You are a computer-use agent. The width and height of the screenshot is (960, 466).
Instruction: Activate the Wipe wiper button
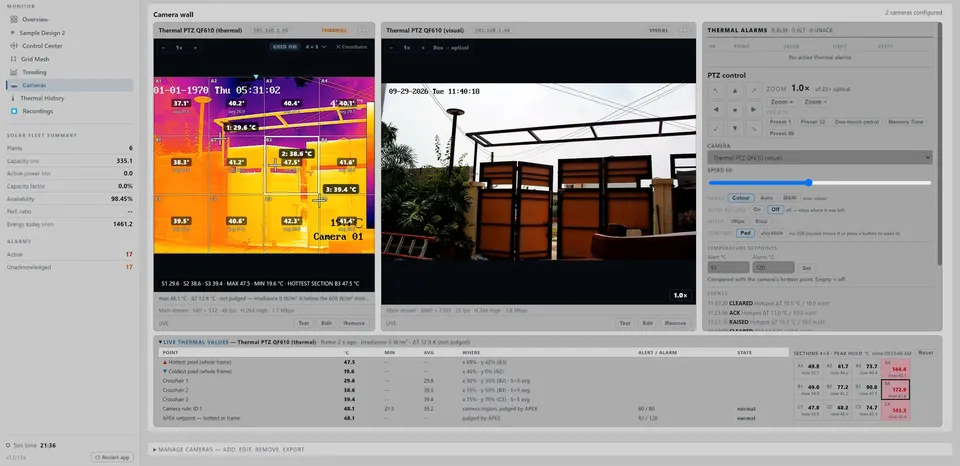[739, 221]
